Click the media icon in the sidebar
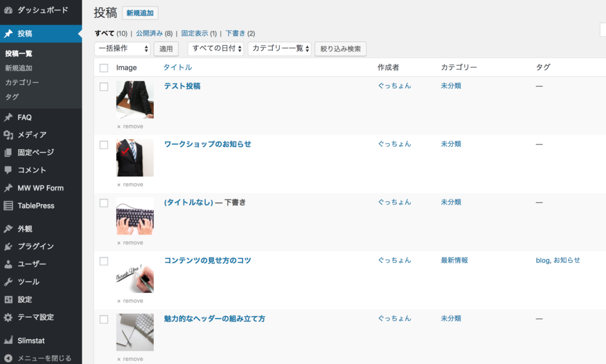 point(8,134)
